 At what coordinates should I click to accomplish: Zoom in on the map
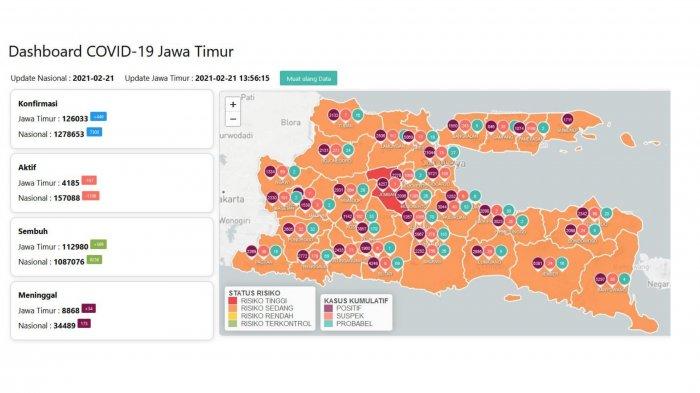pyautogui.click(x=233, y=105)
